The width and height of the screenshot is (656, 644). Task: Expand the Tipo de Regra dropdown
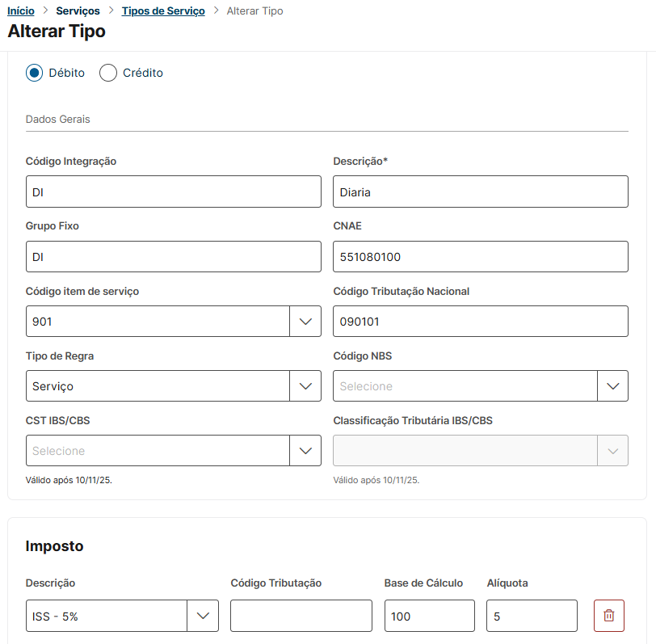[305, 386]
